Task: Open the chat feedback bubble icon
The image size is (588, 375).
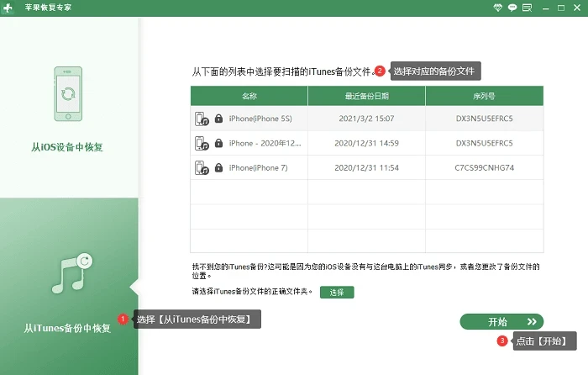Action: point(512,8)
